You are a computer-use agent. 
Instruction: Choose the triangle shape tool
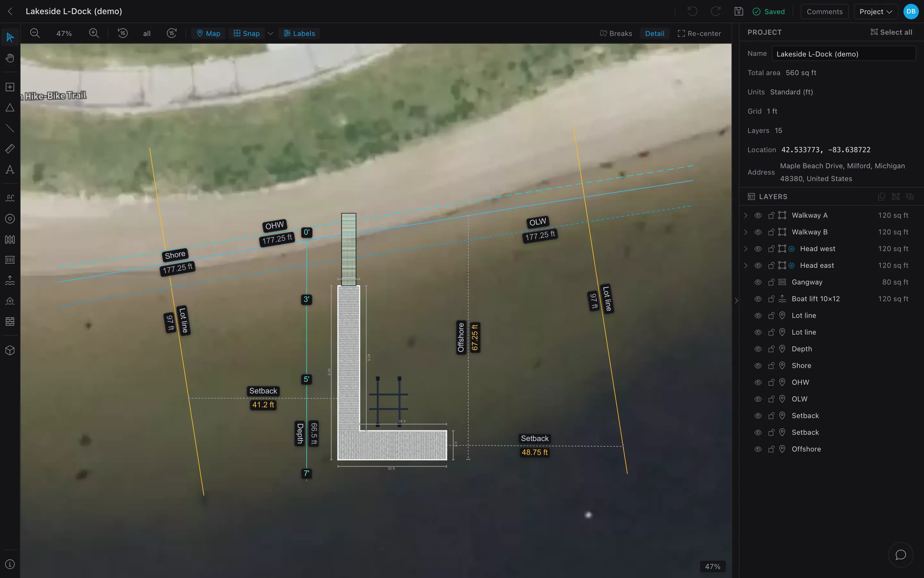pos(10,108)
